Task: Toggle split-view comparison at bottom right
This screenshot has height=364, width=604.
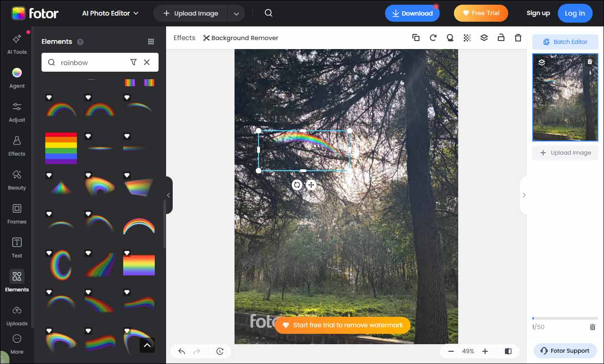Action: [508, 351]
